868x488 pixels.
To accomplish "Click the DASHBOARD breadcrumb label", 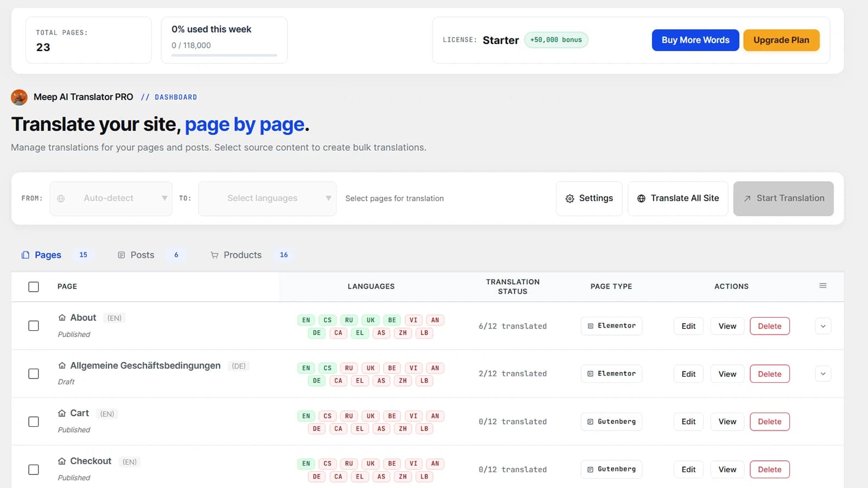I will (176, 97).
